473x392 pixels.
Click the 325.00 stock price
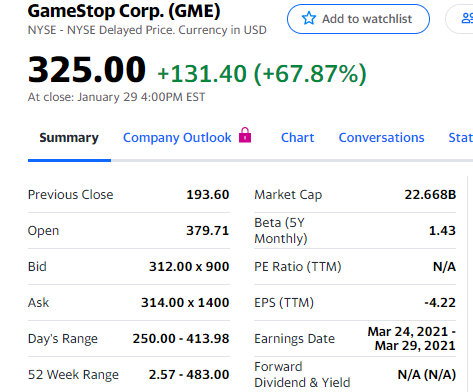(x=87, y=69)
